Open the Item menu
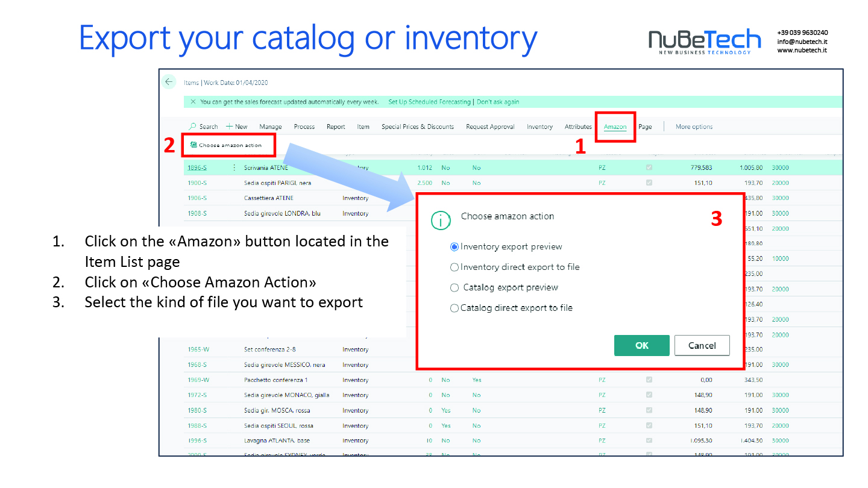Viewport: 868px width, 488px height. [x=363, y=127]
